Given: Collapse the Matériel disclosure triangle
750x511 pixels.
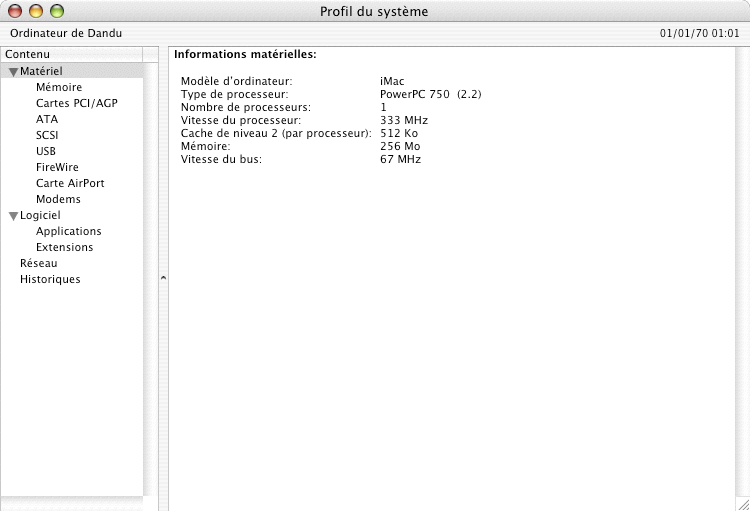Looking at the screenshot, I should (x=13, y=72).
